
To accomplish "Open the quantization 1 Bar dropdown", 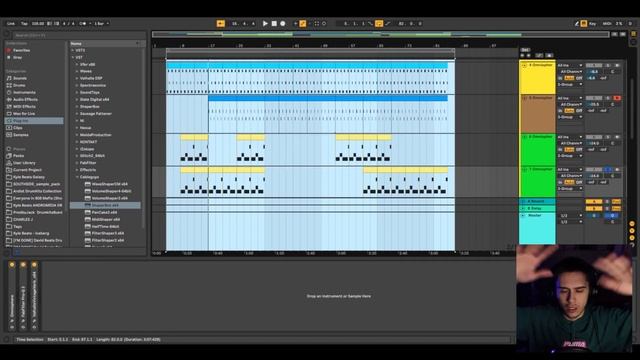I will 102,24.
